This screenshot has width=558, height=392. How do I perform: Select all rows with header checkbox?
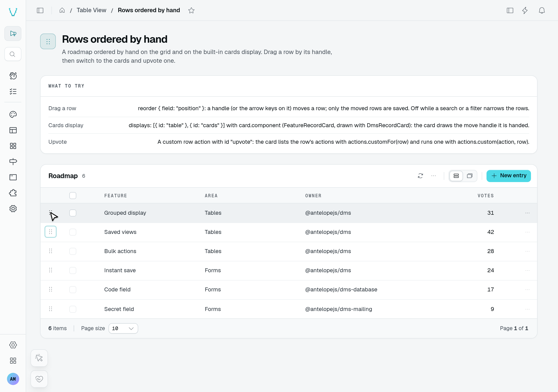(x=73, y=196)
